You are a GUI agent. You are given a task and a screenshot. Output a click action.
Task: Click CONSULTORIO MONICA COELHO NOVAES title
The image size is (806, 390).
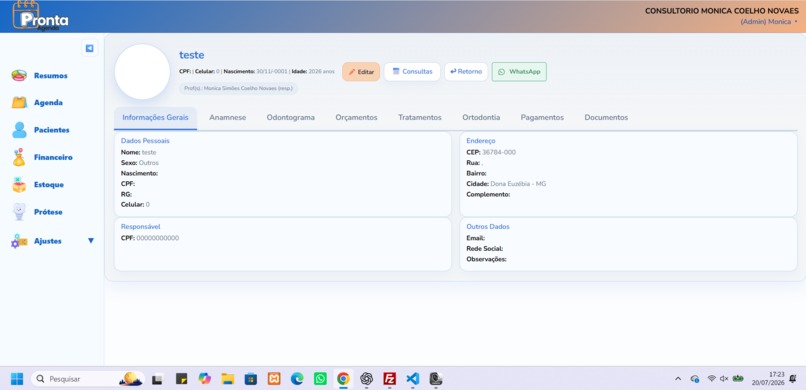tap(722, 11)
